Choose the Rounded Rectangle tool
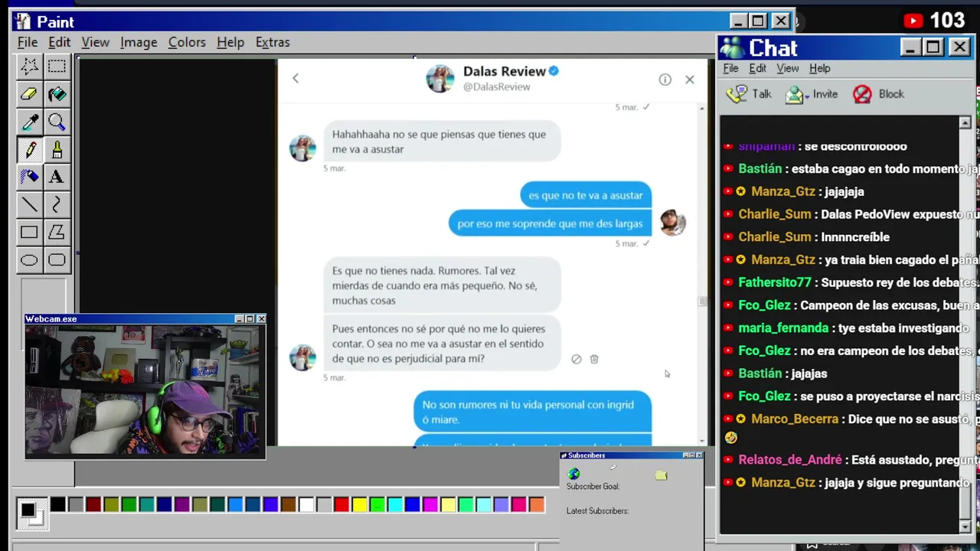The height and width of the screenshot is (551, 980). [57, 260]
